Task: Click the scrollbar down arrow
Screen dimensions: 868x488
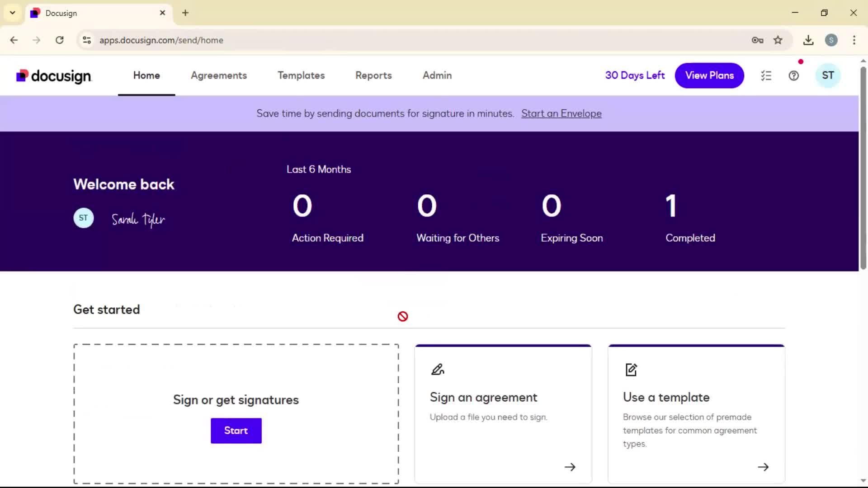Action: pyautogui.click(x=863, y=480)
